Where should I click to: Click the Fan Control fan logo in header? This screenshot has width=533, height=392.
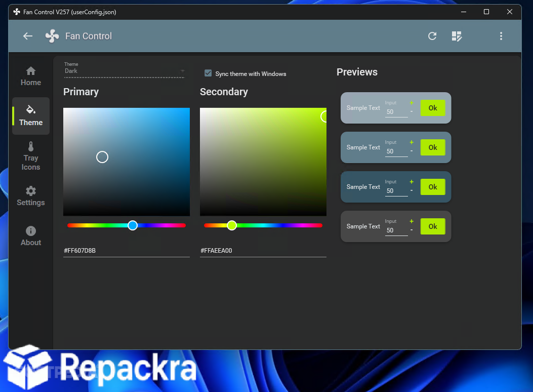(x=52, y=36)
